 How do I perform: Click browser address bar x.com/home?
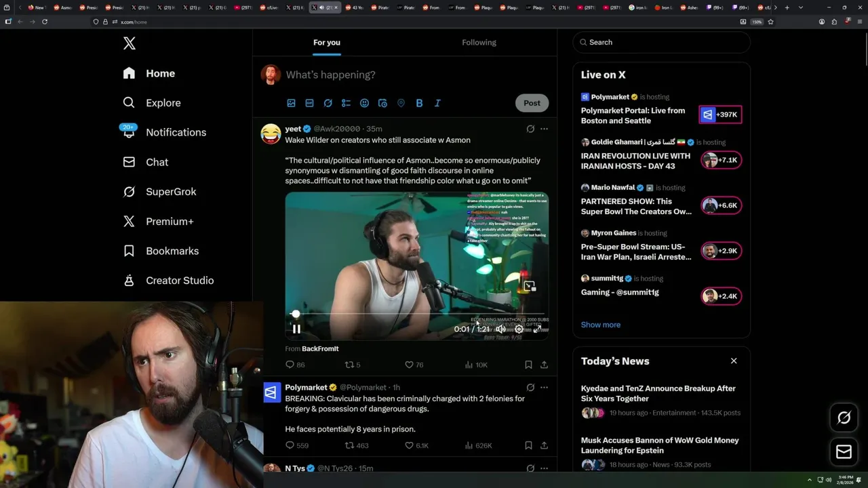133,22
